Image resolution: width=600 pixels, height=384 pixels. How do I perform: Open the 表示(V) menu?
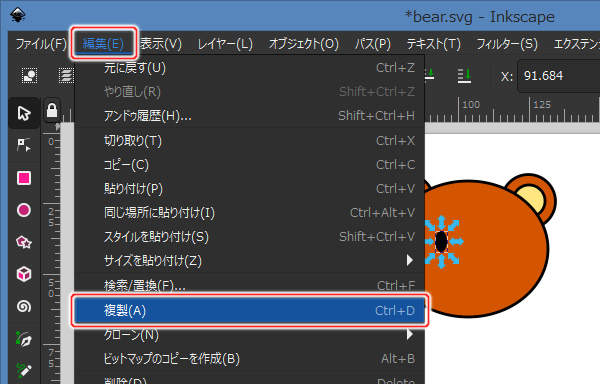(161, 44)
